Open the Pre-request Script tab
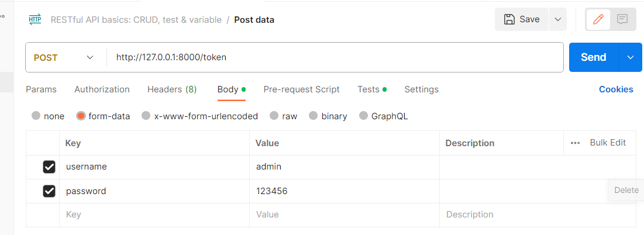 pyautogui.click(x=301, y=89)
